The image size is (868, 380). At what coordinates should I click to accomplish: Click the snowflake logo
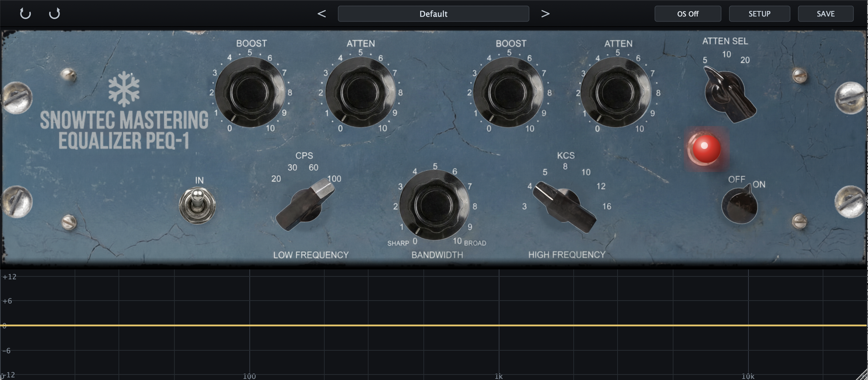pos(124,89)
